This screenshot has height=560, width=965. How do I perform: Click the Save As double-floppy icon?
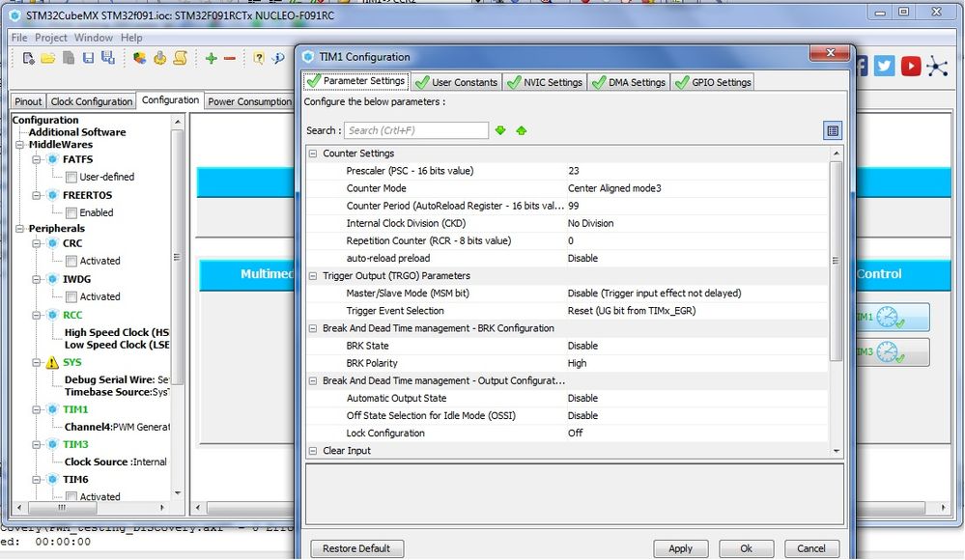[108, 58]
